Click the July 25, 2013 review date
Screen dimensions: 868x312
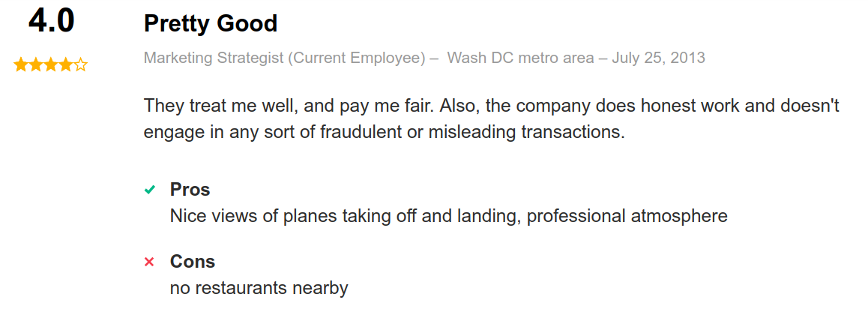[x=658, y=58]
